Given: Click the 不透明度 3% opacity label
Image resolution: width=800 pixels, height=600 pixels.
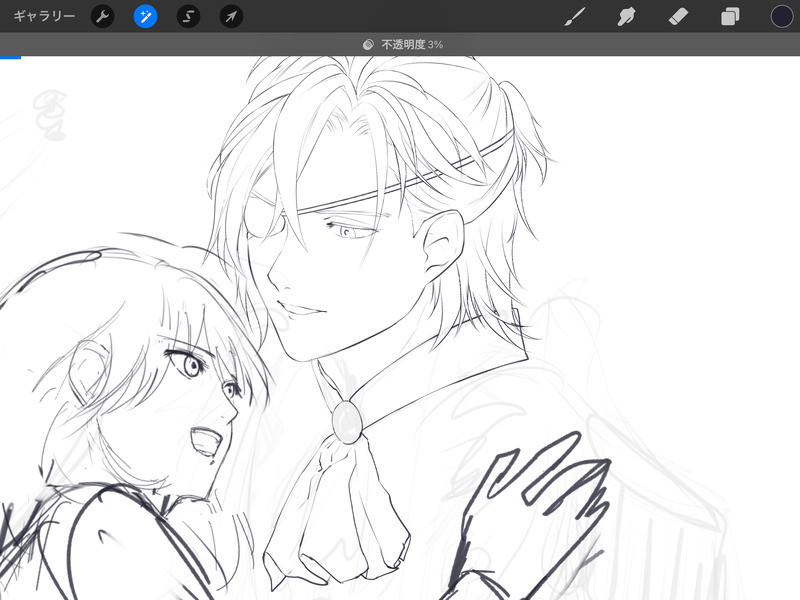Looking at the screenshot, I should point(412,45).
